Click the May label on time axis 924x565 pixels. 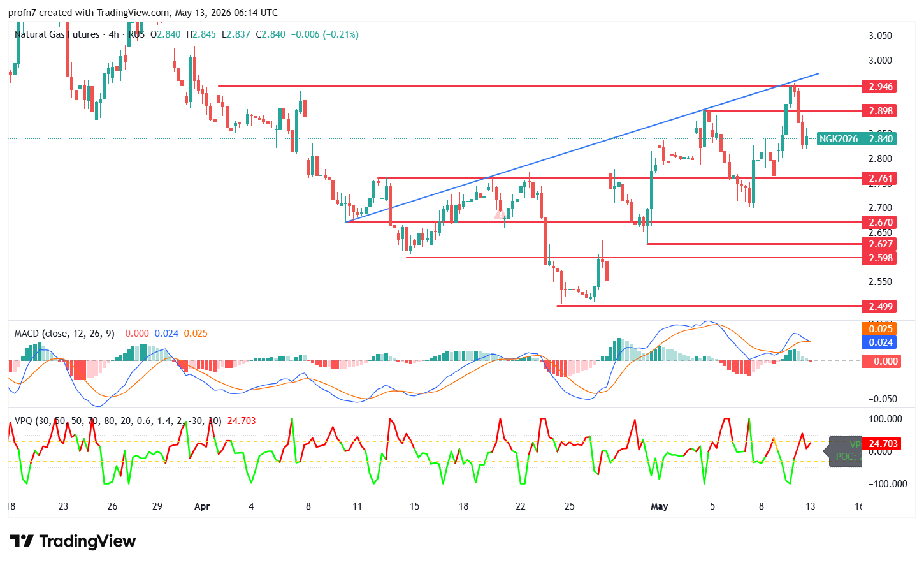coord(659,506)
